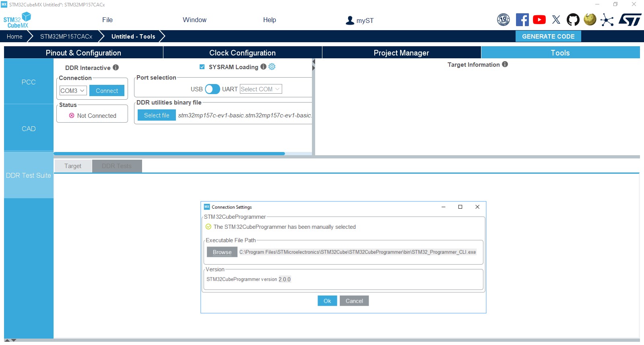This screenshot has height=345, width=644.
Task: Open the Select COM dropdown
Action: pyautogui.click(x=261, y=89)
